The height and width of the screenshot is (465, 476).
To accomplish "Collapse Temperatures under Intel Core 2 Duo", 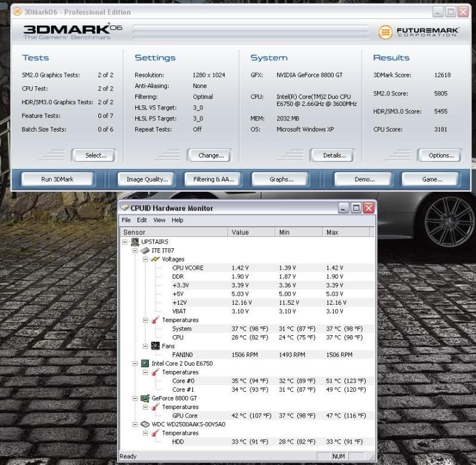I will coord(145,372).
